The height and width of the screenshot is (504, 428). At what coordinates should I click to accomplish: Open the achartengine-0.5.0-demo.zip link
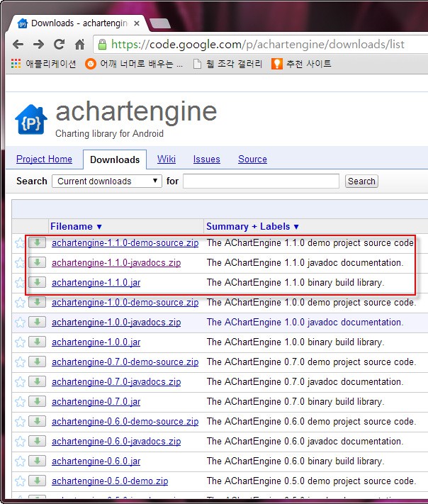(110, 481)
